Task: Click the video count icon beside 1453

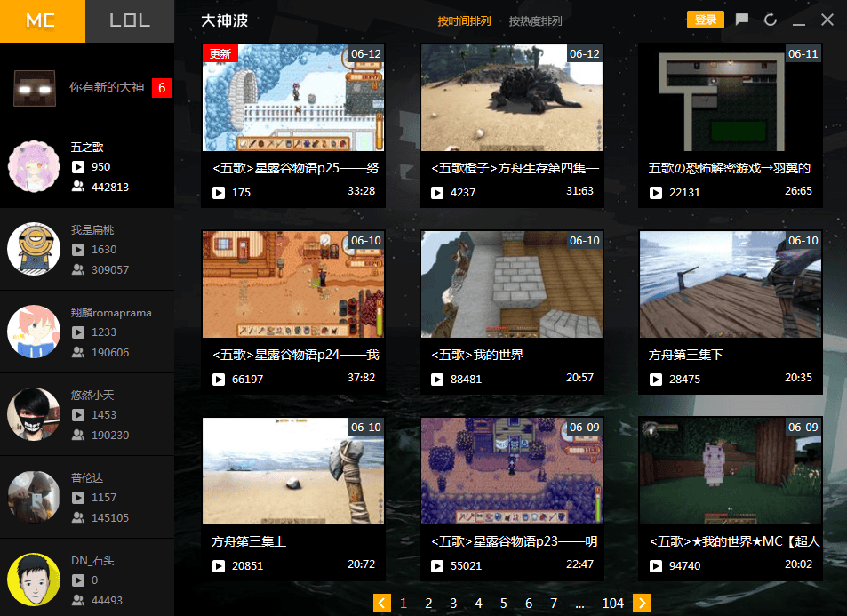Action: pos(78,415)
